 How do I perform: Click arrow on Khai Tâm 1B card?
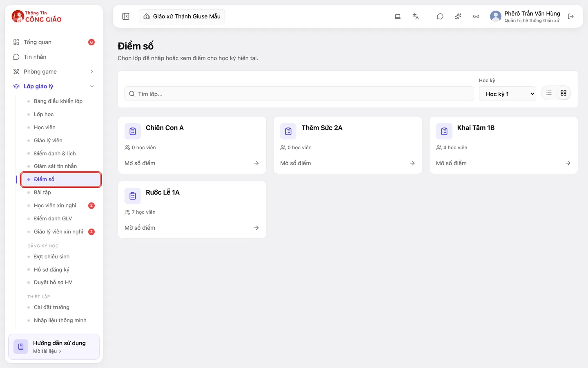click(568, 163)
